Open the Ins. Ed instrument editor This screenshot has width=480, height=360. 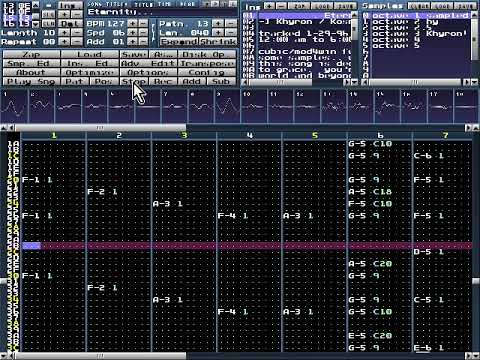(x=90, y=63)
